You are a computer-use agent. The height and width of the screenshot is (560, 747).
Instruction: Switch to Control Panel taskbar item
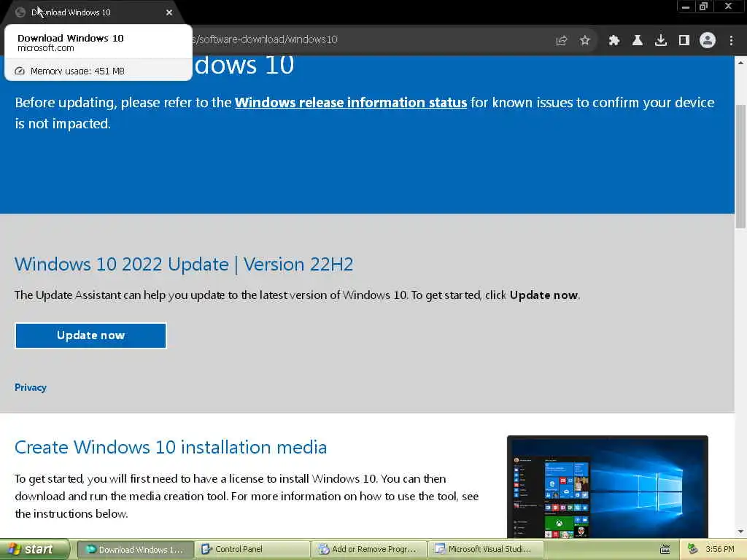pos(252,550)
